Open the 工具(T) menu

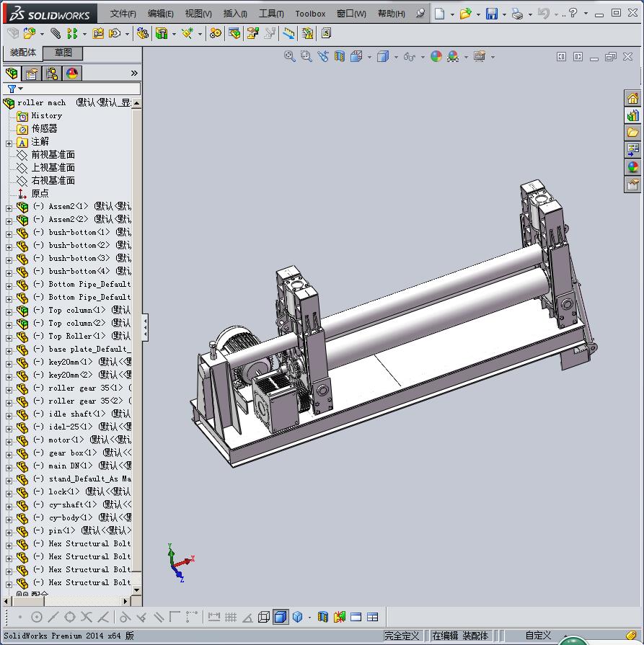[x=271, y=14]
